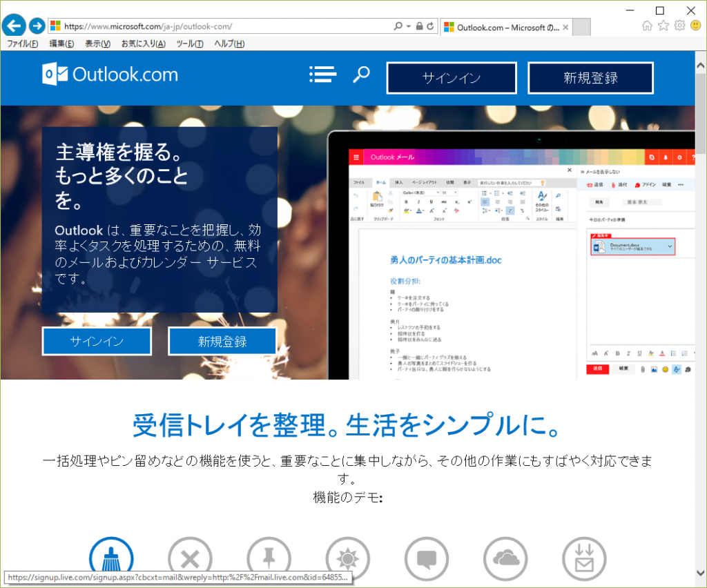The image size is (707, 588).
Task: Click the browser Back arrow button
Action: point(14,26)
